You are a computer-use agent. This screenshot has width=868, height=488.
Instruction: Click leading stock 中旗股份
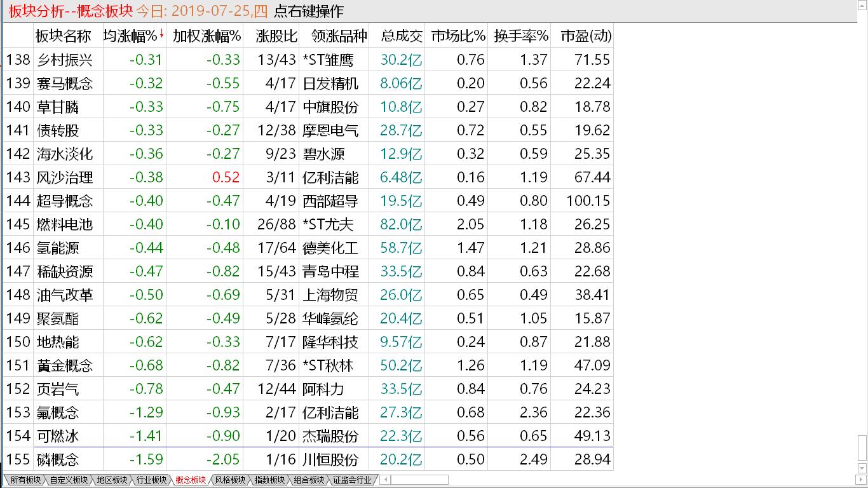[330, 107]
